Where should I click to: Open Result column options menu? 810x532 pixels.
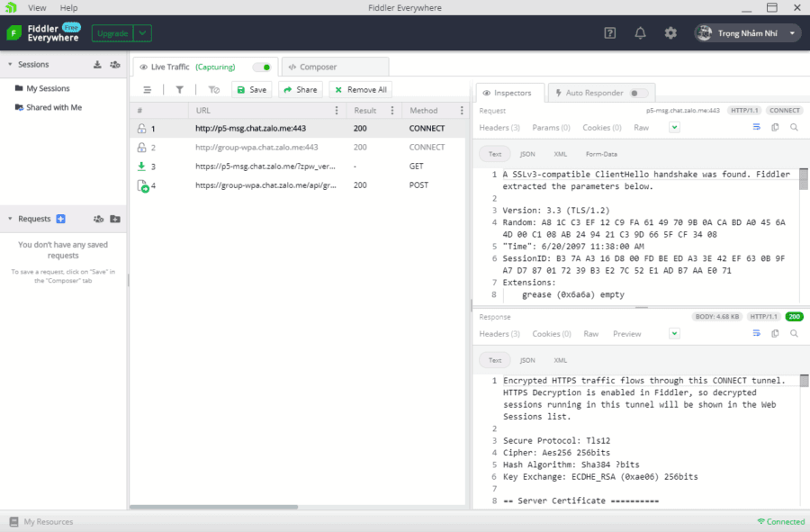(x=392, y=111)
